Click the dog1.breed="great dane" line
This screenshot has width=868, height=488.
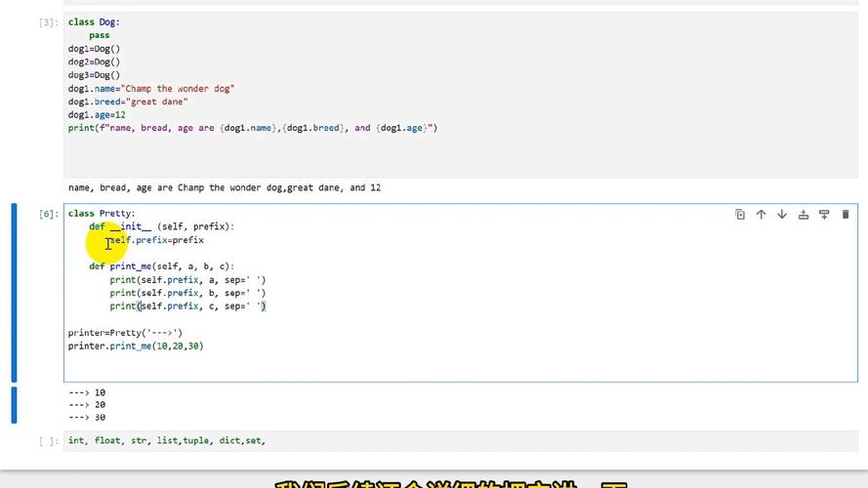tap(128, 102)
